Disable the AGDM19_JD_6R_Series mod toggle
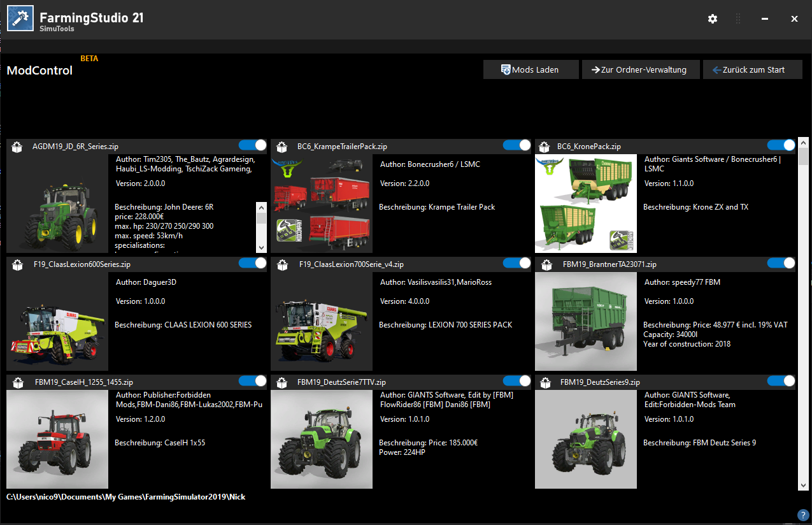The height and width of the screenshot is (525, 812). [x=253, y=145]
